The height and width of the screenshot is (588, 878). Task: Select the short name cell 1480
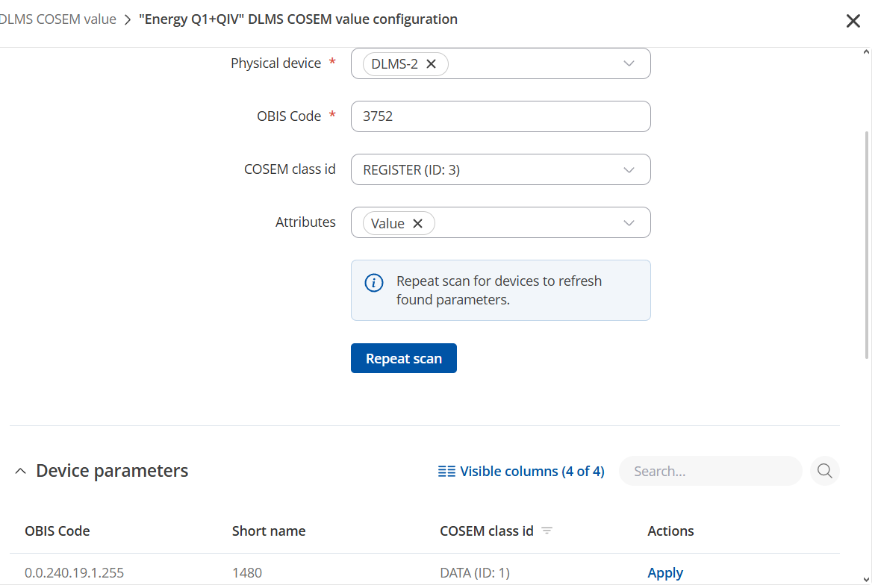[247, 572]
